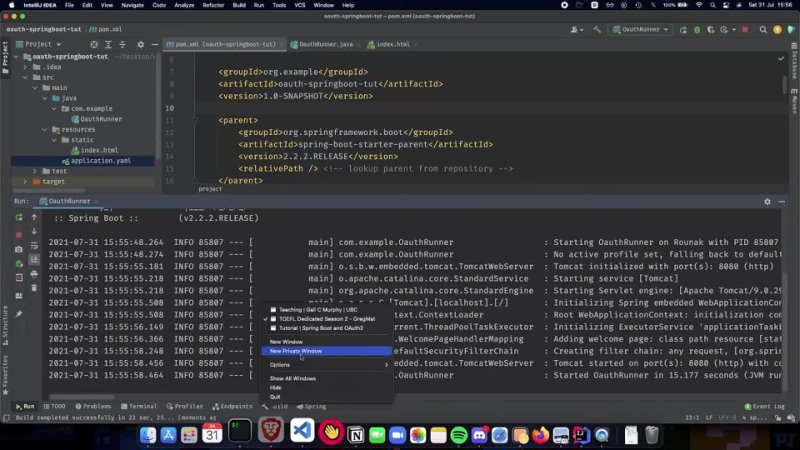Rerun icon in Run panel sidebar

[19, 217]
